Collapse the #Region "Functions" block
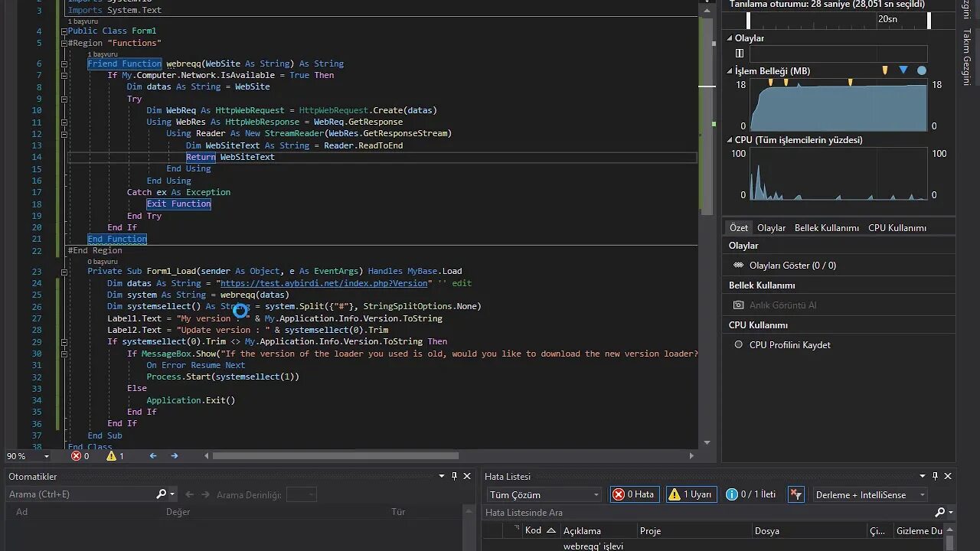The image size is (980, 551). tap(64, 43)
